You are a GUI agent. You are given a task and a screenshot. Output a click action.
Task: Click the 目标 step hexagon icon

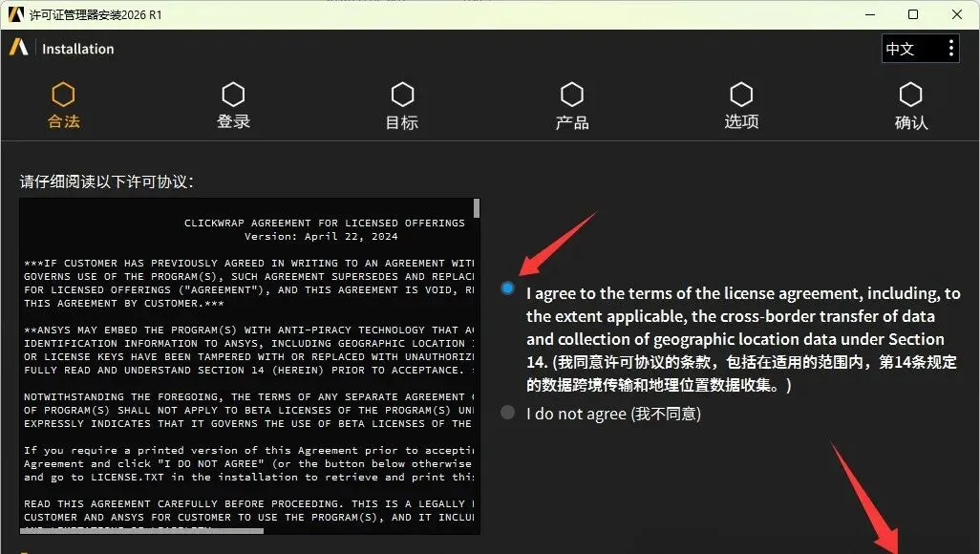402,95
